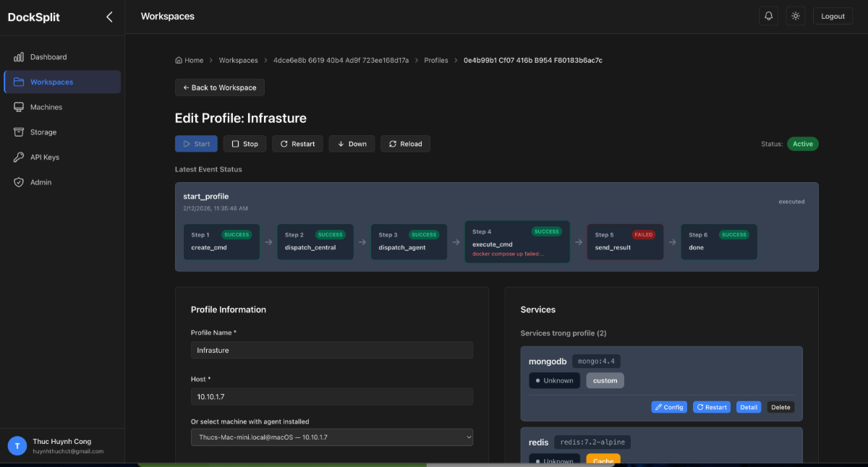Click the Thuc Huynh Cong avatar icon

pos(16,445)
